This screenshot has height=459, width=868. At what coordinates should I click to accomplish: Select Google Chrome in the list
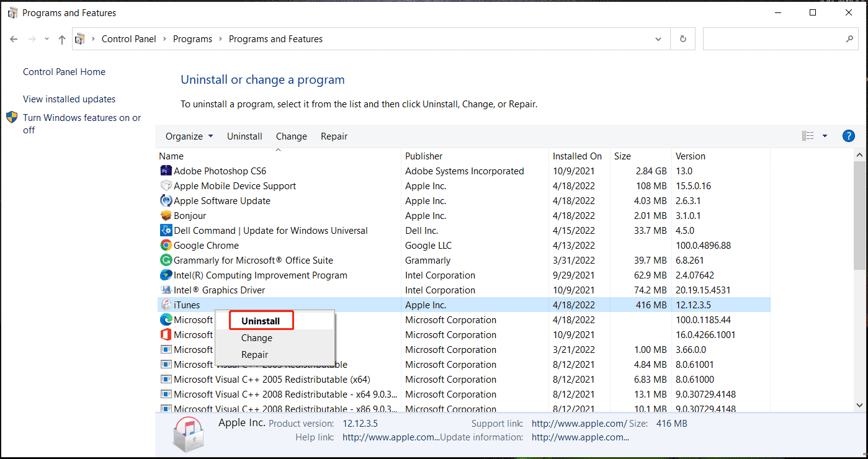click(206, 245)
